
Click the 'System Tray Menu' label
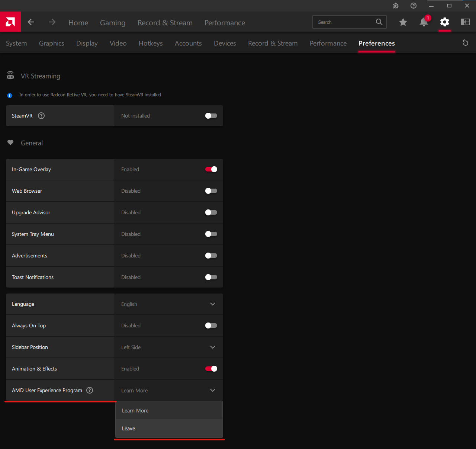[33, 234]
